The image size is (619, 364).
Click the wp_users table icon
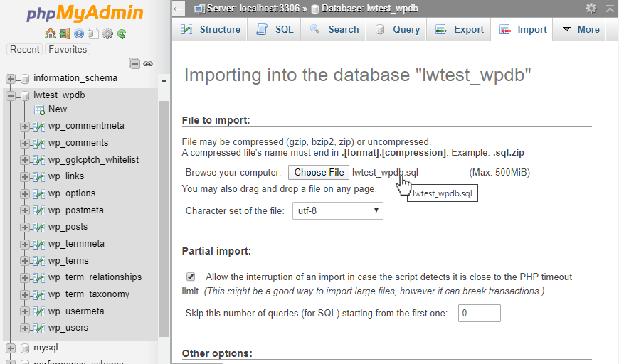(x=38, y=328)
